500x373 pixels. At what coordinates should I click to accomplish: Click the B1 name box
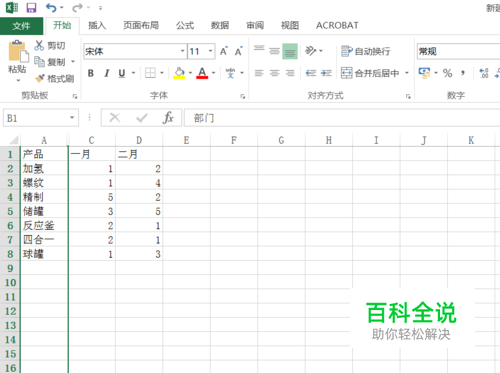(x=41, y=118)
